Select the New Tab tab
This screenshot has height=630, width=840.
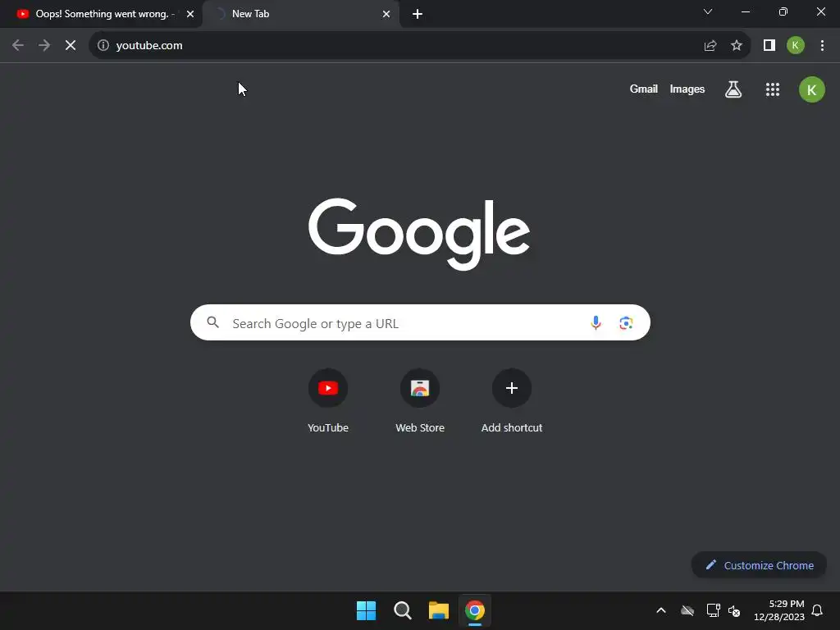(x=300, y=15)
